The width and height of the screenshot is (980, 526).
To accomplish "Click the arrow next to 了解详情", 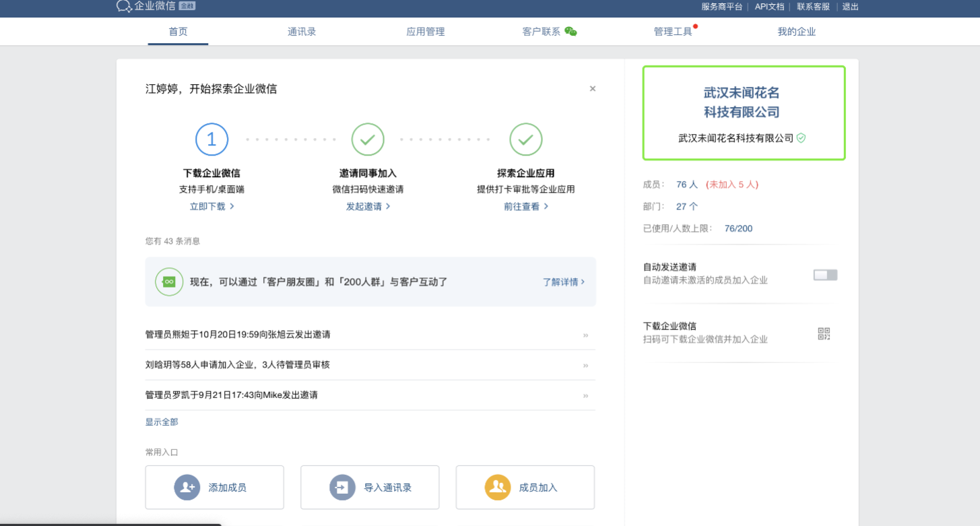I will [583, 282].
